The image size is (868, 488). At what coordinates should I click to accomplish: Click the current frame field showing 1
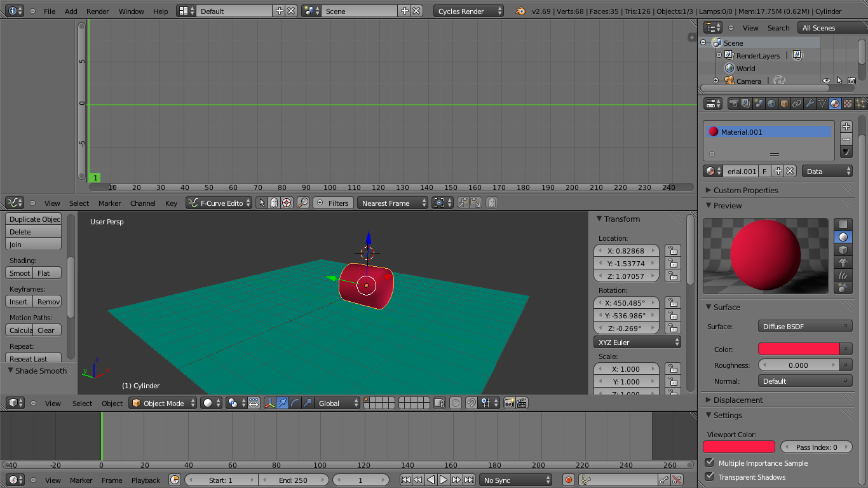point(361,480)
